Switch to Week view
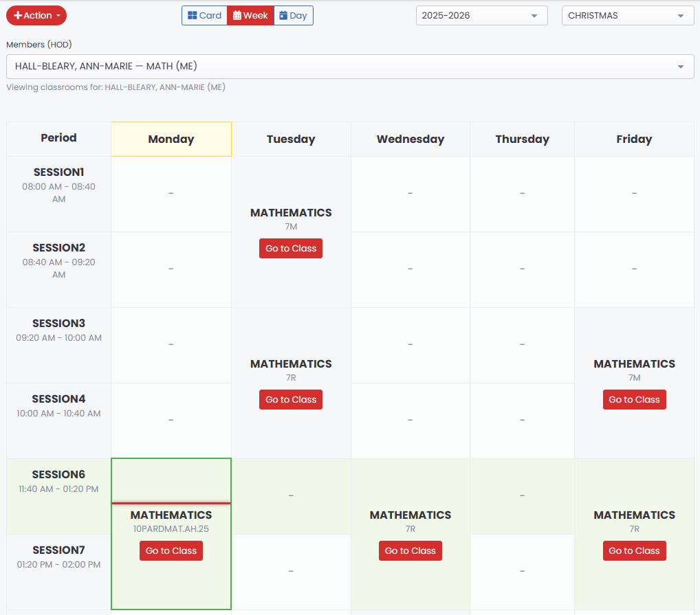 (x=250, y=16)
